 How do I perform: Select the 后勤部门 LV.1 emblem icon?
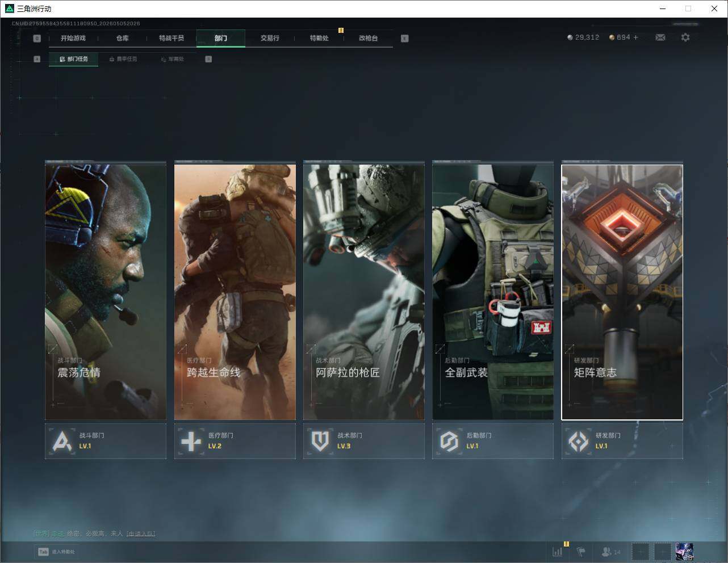449,442
